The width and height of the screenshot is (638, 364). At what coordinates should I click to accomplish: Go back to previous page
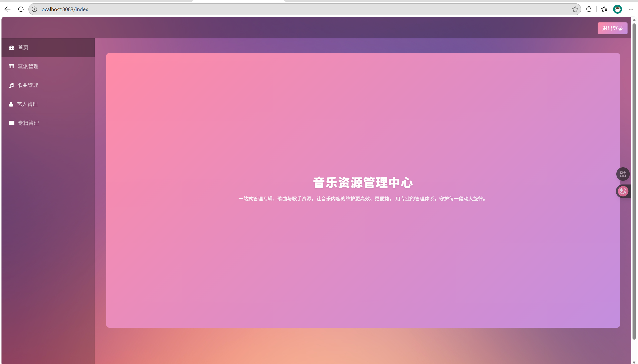tap(7, 9)
